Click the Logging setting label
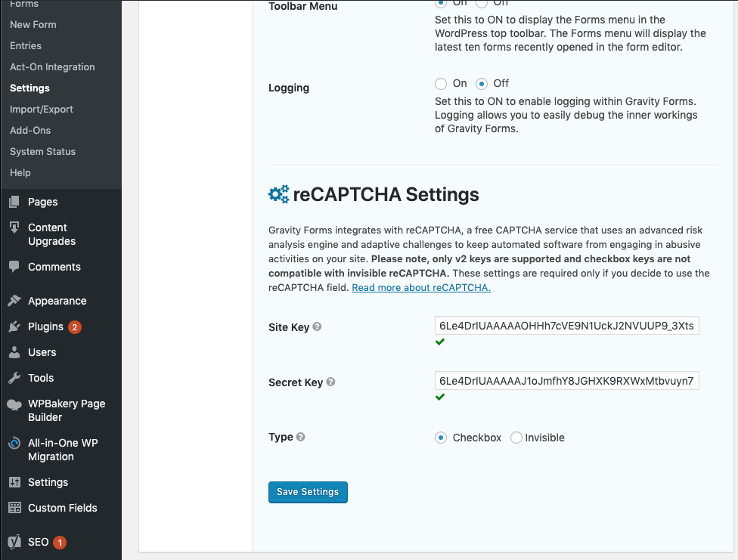 tap(289, 88)
